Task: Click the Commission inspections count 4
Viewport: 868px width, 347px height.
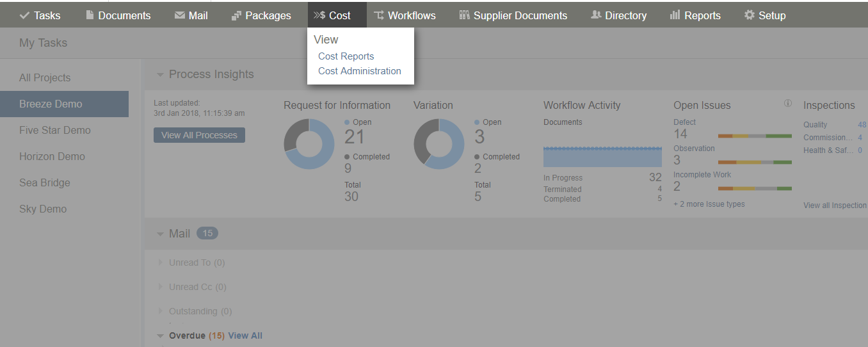Action: [x=860, y=138]
